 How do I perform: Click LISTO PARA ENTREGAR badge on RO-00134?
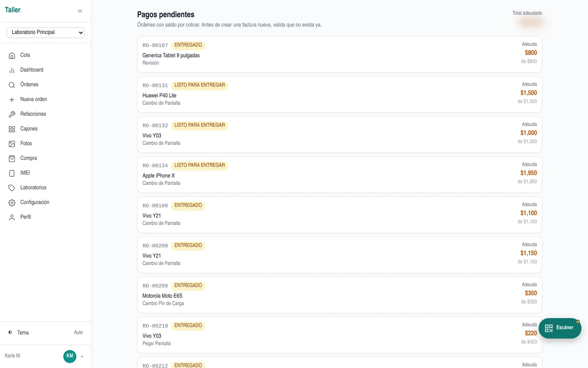(x=200, y=165)
